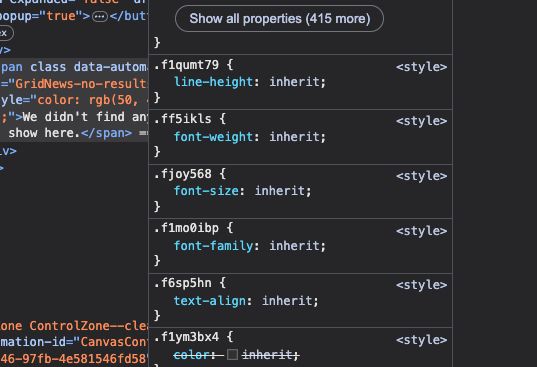Expand the collapsed ellipsis in the button element

coord(100,16)
